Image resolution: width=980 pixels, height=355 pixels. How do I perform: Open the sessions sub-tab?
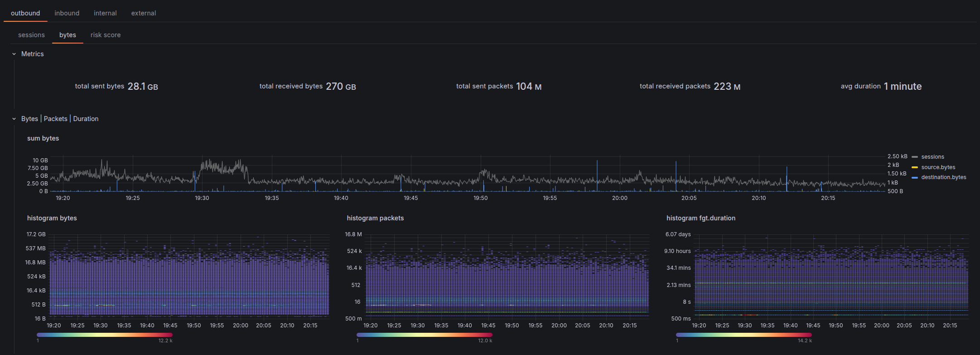tap(31, 35)
